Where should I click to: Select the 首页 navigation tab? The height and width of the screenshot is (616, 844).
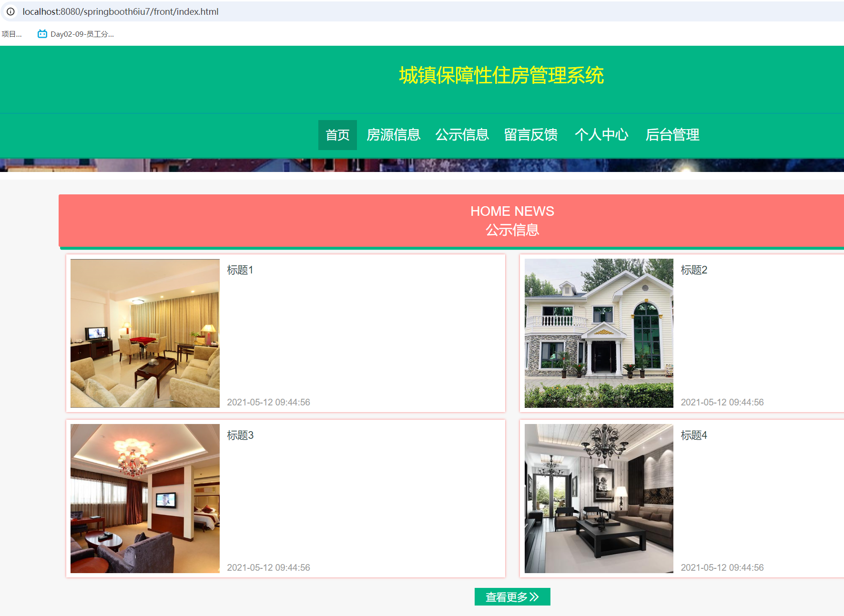click(337, 135)
